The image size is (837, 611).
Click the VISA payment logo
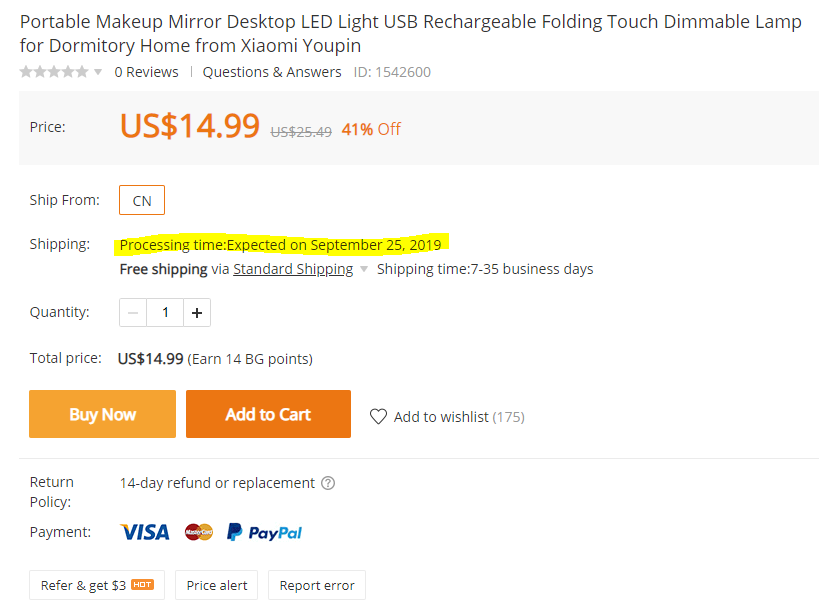coord(145,532)
